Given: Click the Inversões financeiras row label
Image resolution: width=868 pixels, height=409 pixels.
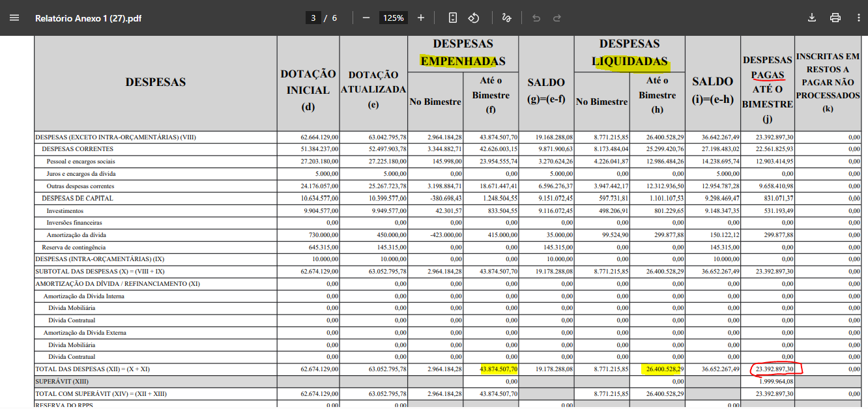Looking at the screenshot, I should pos(74,223).
